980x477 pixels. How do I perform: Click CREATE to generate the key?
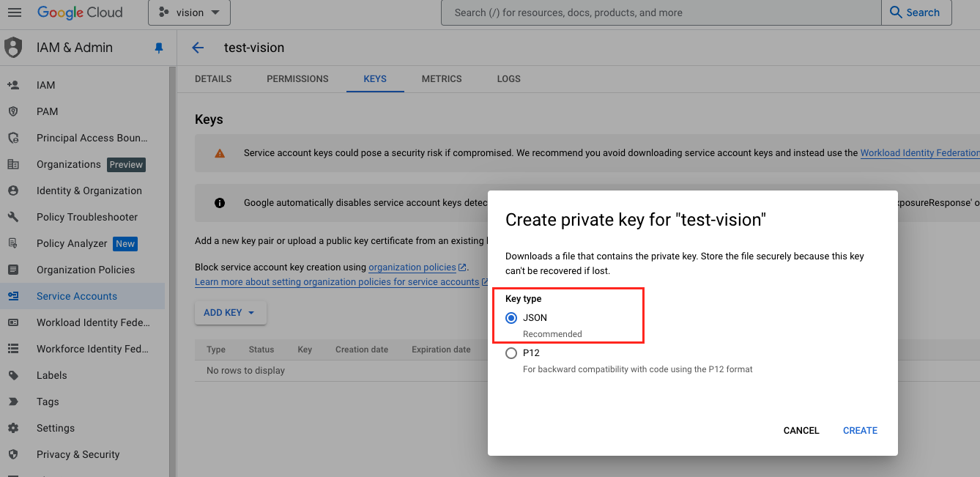coord(860,431)
